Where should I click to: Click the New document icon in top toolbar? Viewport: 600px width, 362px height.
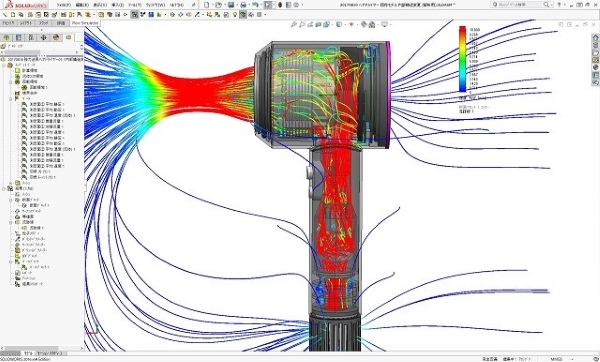tap(207, 5)
